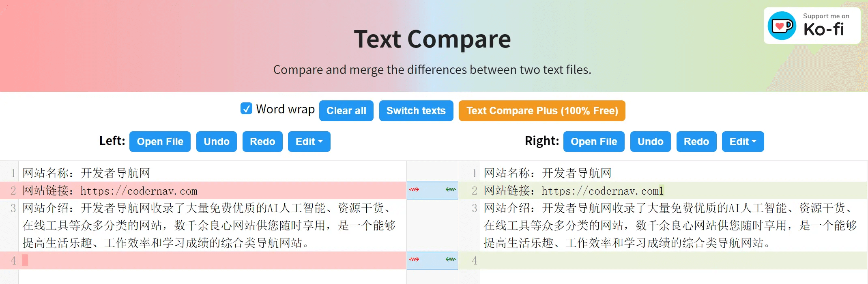Merge line 2 change to the right
Image resolution: width=868 pixels, height=284 pixels.
pos(414,190)
